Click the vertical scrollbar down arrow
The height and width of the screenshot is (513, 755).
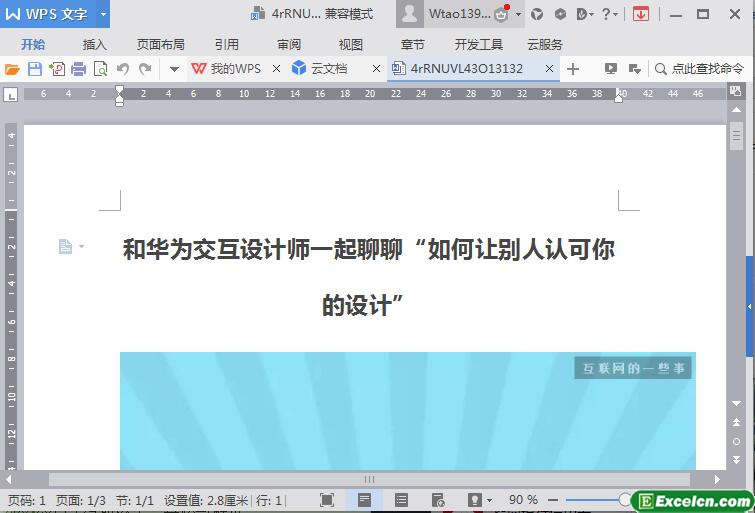point(736,403)
